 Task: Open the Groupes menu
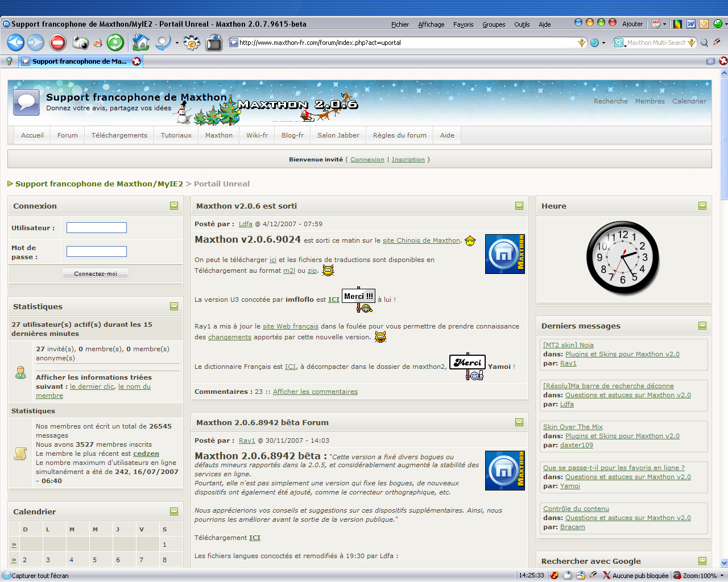click(x=494, y=24)
